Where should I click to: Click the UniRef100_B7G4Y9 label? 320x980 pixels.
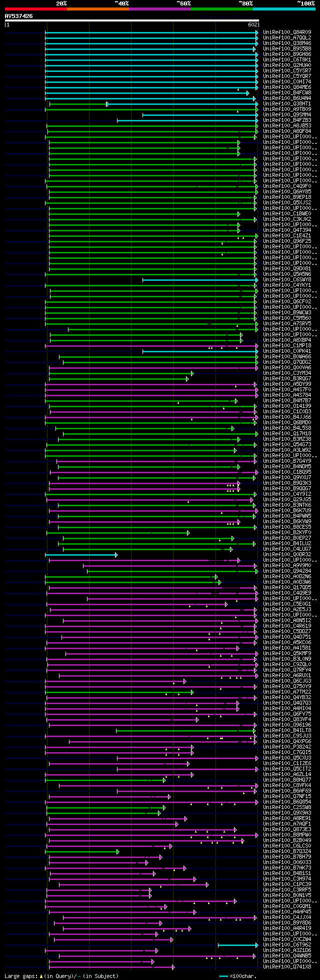click(287, 461)
